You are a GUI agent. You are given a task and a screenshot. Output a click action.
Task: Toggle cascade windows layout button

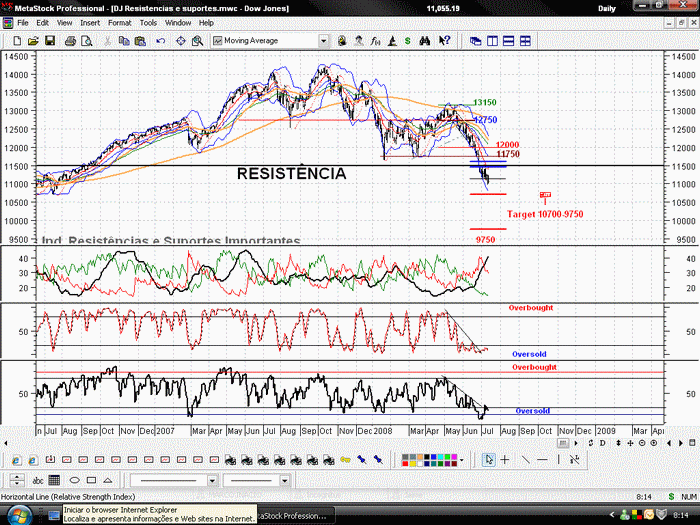click(x=475, y=41)
